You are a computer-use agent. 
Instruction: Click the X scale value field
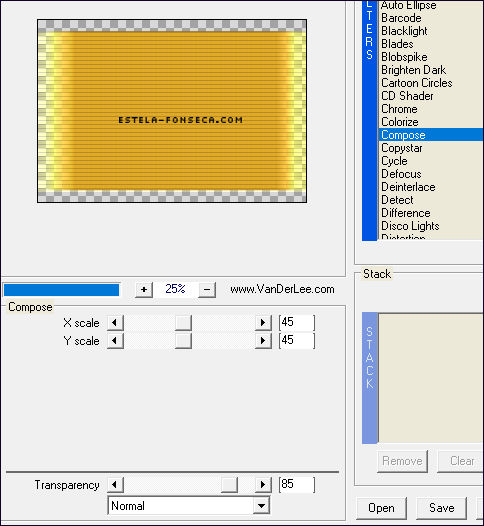pyautogui.click(x=297, y=323)
